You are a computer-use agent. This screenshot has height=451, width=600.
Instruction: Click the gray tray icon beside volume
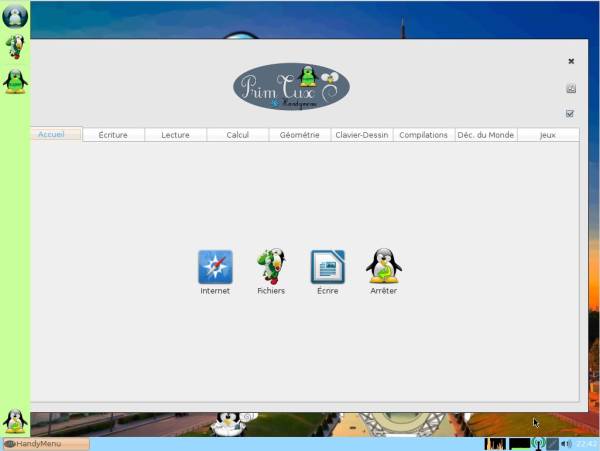[x=552, y=444]
